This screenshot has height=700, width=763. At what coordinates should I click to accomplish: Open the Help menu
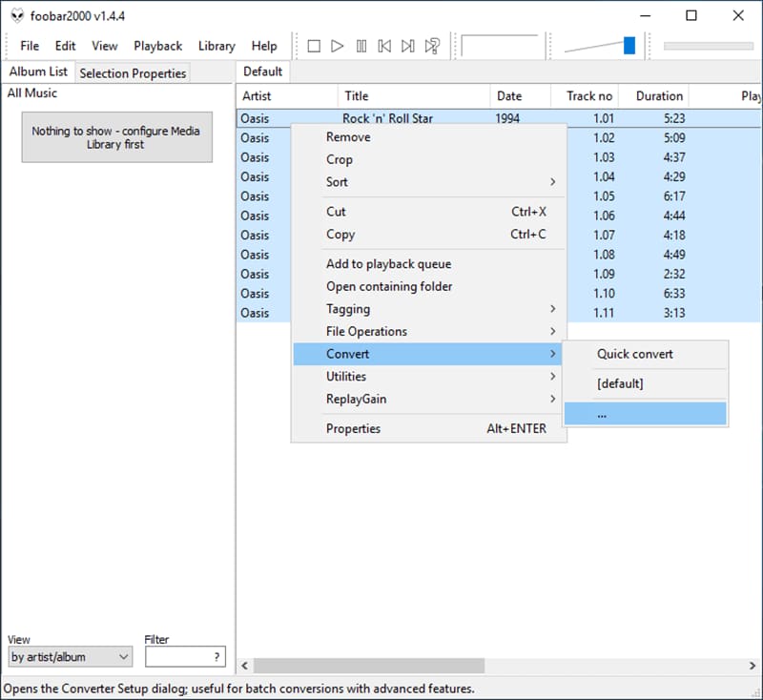[x=264, y=46]
